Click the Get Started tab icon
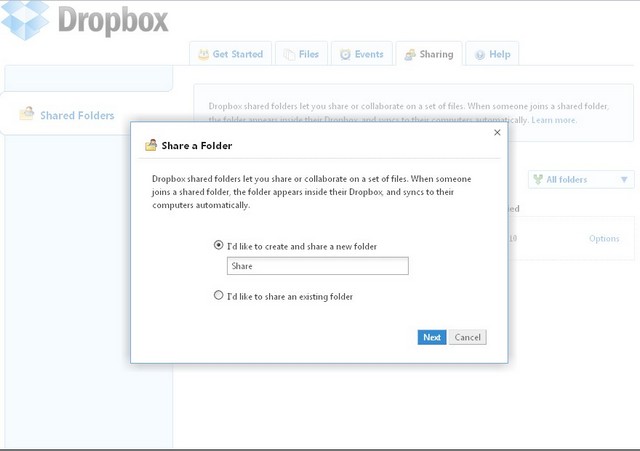The height and width of the screenshot is (451, 640). pos(203,54)
